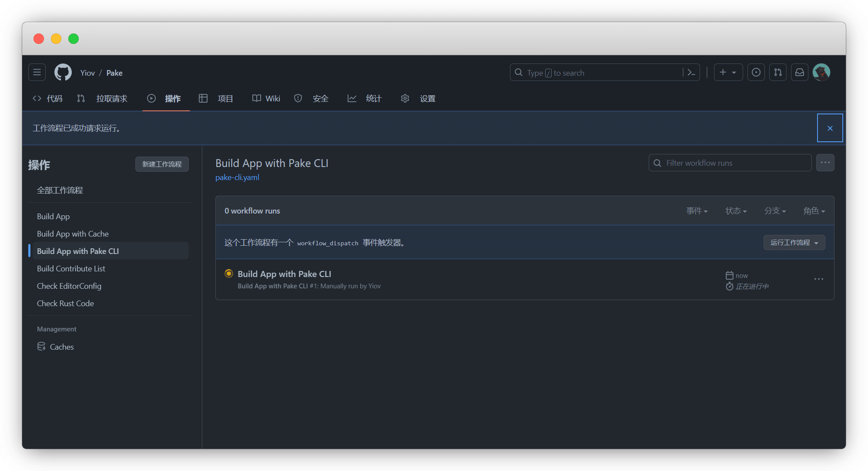Expand the 状态 filter dropdown
868x471 pixels.
736,211
